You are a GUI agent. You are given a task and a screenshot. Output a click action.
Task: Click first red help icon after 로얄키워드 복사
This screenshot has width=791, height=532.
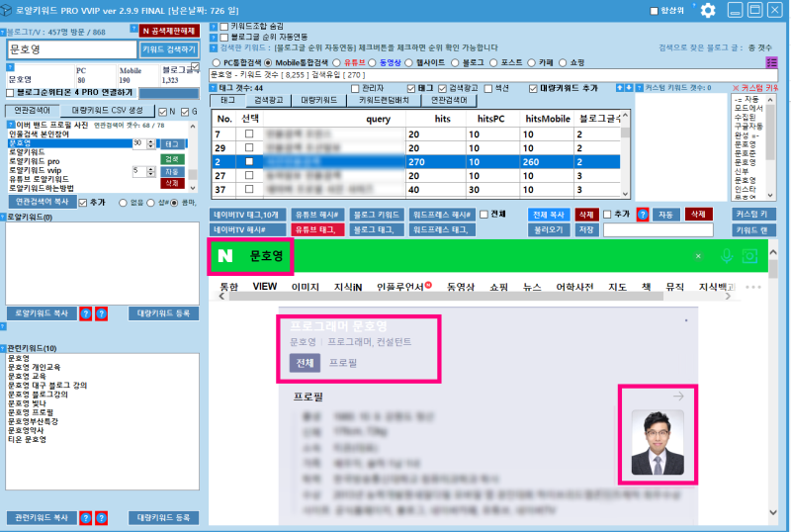tap(86, 313)
